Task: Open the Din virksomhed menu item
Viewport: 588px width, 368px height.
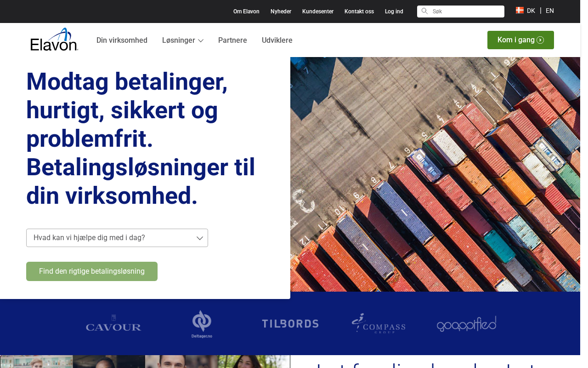Action: (x=122, y=40)
